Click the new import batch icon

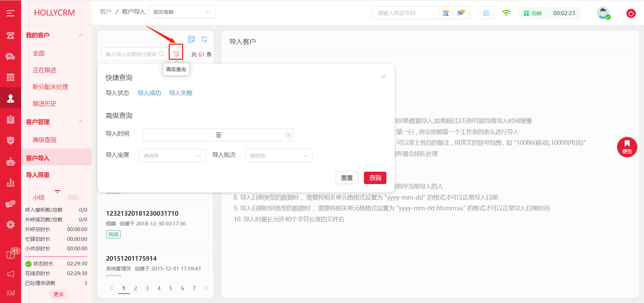(x=192, y=39)
